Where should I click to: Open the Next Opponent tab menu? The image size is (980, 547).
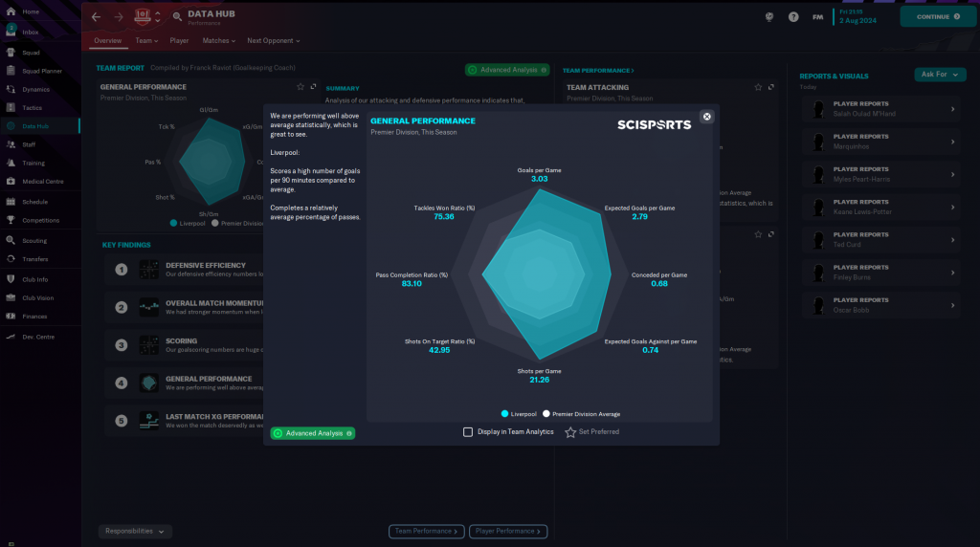point(273,41)
